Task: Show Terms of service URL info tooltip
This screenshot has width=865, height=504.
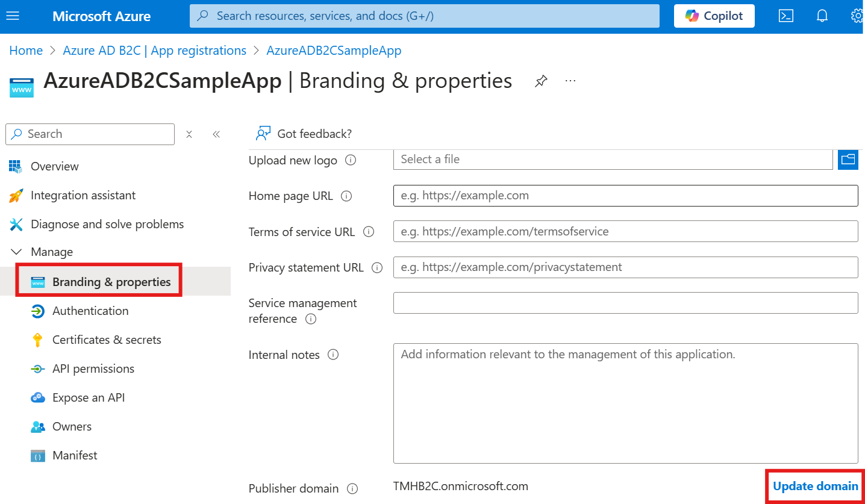Action: [x=369, y=232]
